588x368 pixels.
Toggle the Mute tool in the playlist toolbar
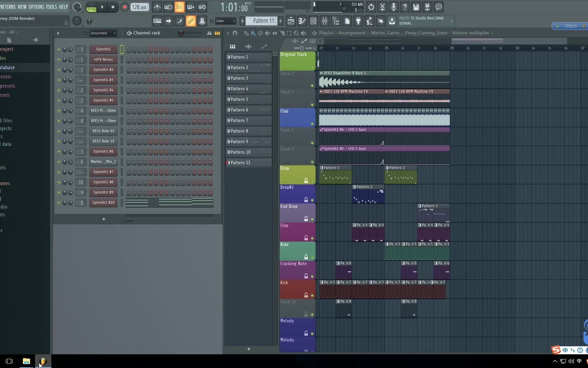[268, 33]
